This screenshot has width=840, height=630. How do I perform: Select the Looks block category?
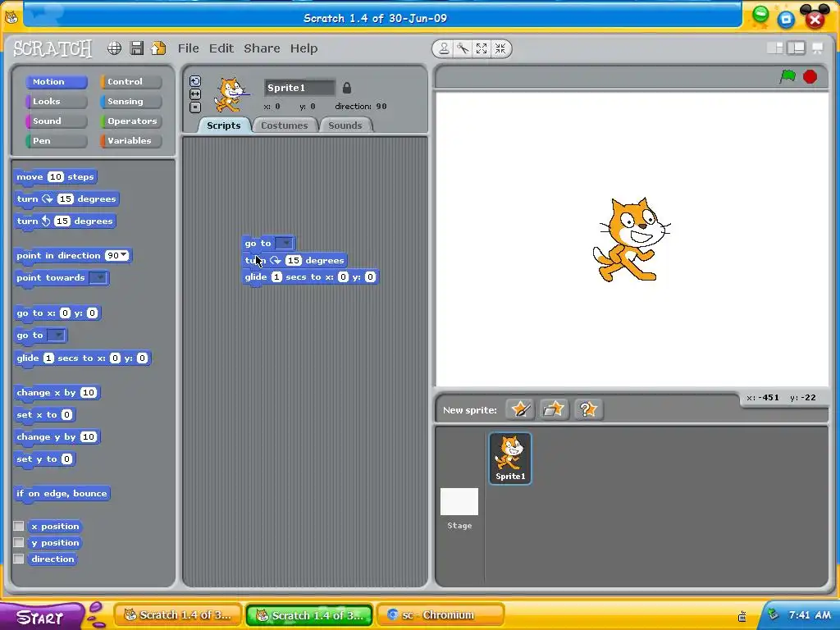(x=57, y=101)
